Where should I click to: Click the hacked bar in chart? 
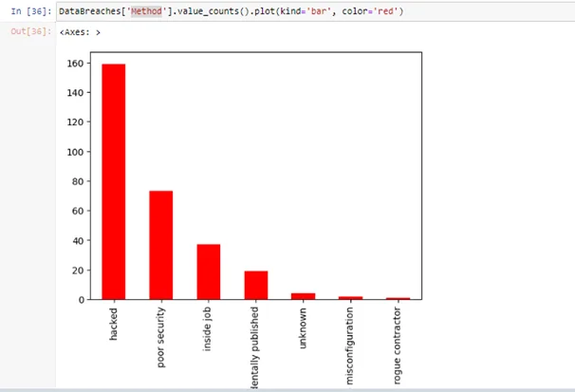pyautogui.click(x=113, y=182)
